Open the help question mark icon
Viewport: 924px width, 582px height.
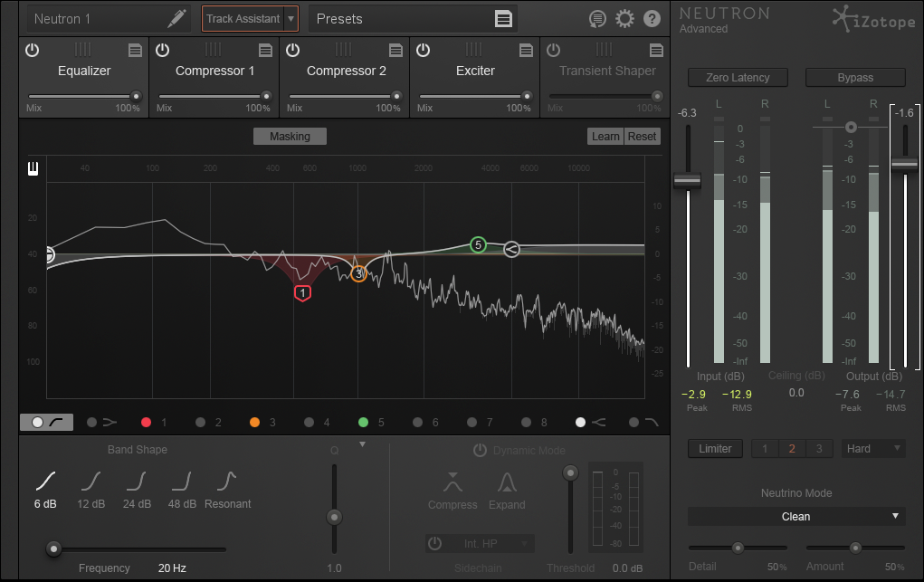(x=652, y=19)
